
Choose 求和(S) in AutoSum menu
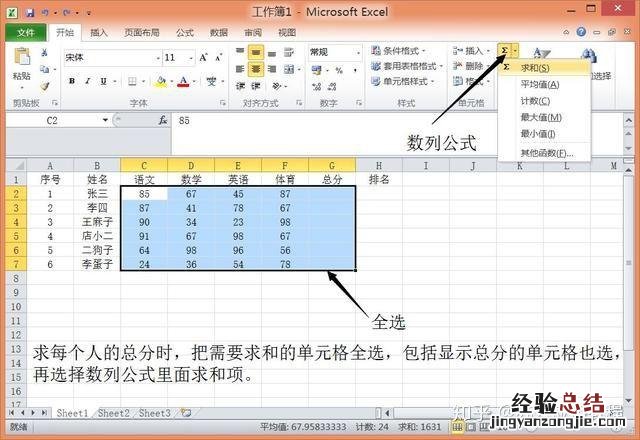point(544,68)
